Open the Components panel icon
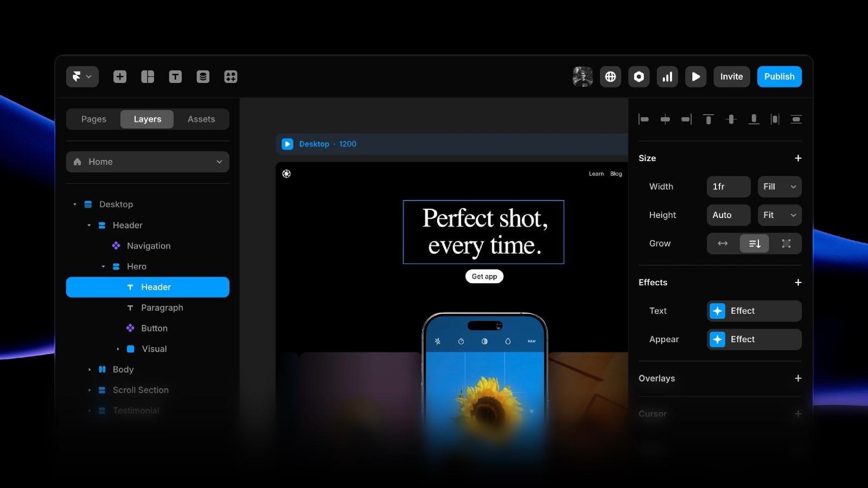 click(230, 76)
